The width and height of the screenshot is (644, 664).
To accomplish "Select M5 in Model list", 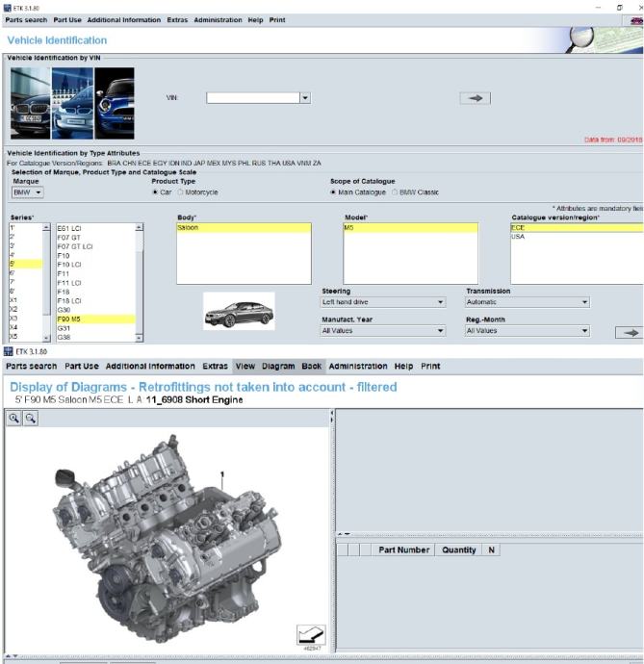I will (x=410, y=228).
